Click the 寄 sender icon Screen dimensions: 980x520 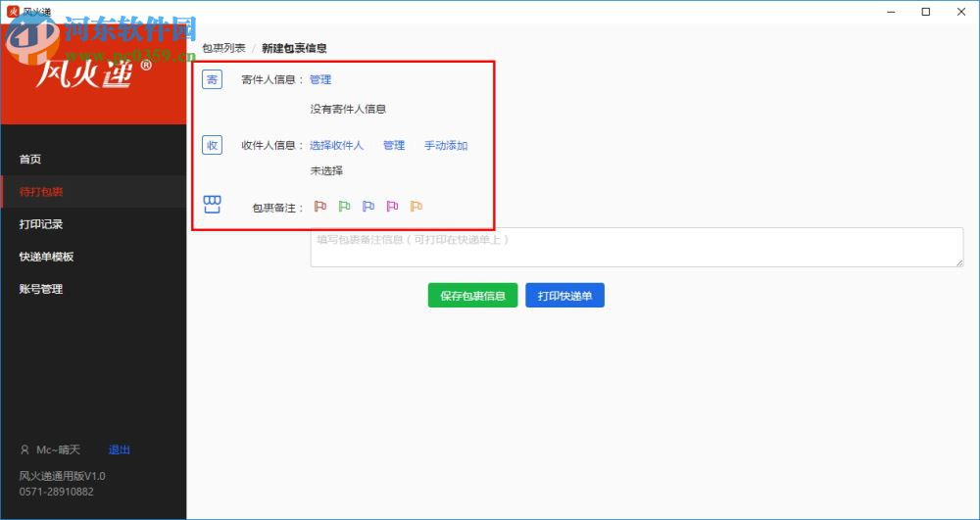tap(212, 80)
